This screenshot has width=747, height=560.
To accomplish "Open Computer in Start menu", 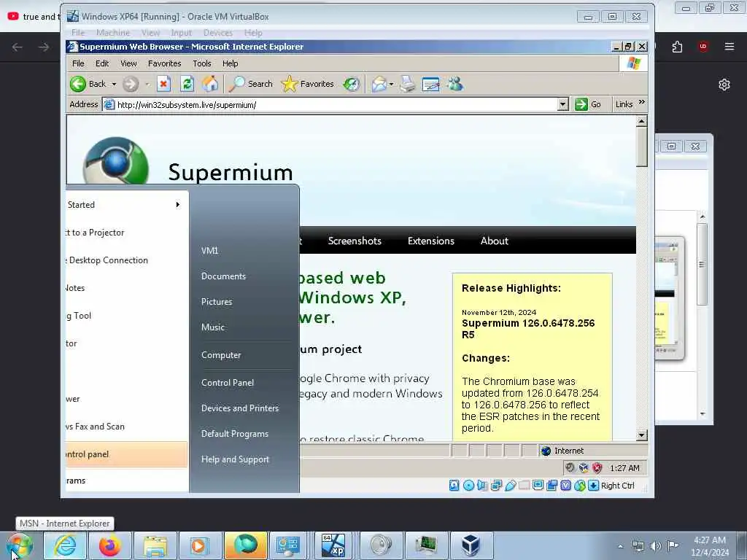I will click(221, 355).
